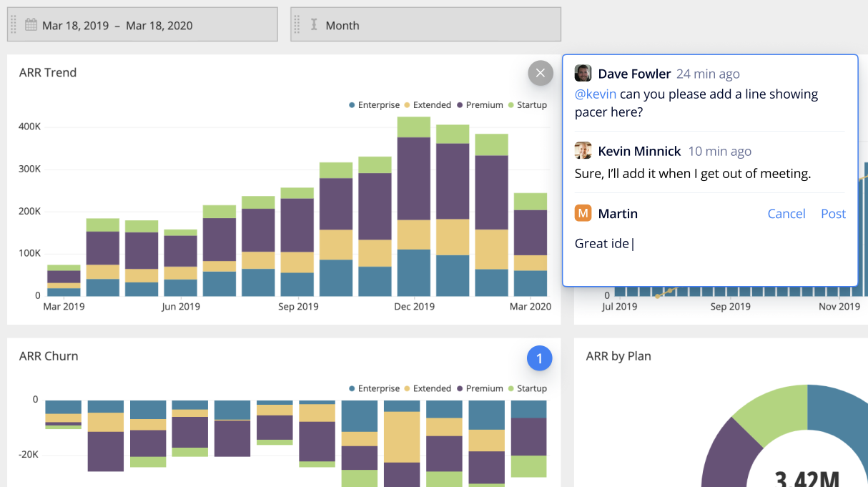868x487 pixels.
Task: Cancel the comment being written
Action: 786,213
